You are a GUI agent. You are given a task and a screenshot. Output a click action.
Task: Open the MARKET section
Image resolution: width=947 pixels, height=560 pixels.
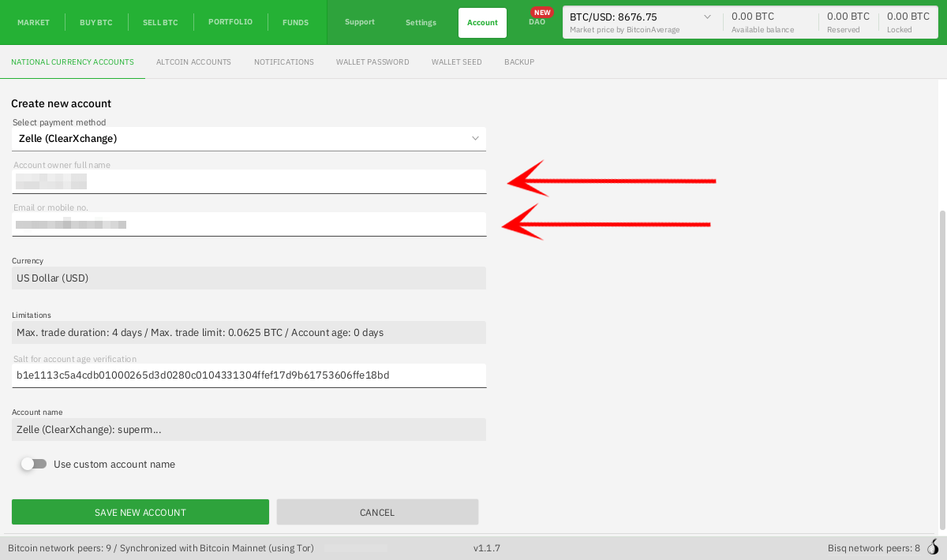tap(33, 22)
